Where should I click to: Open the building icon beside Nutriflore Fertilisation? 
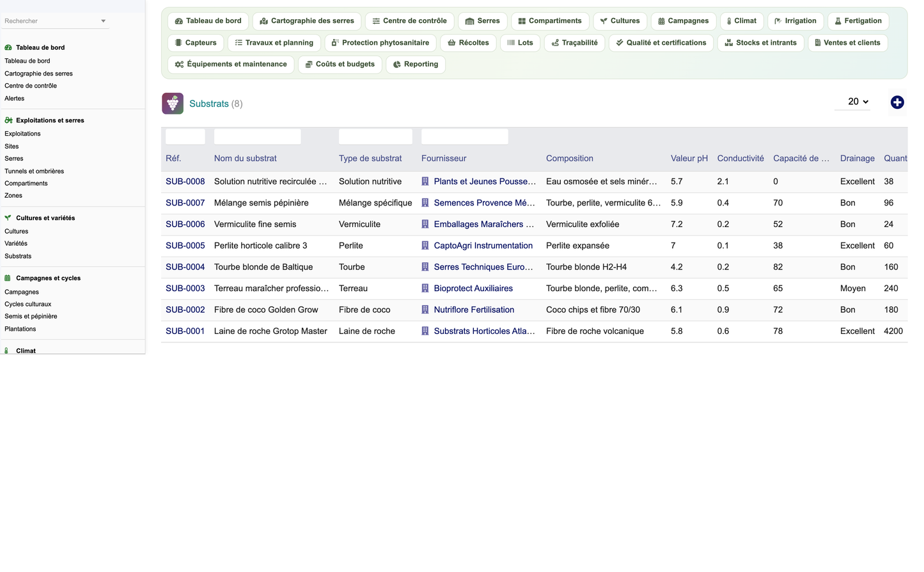[425, 310]
